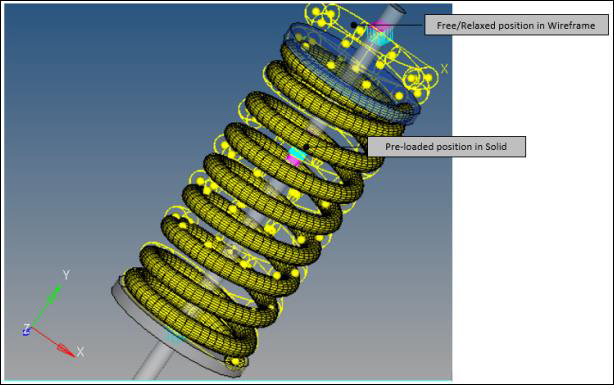The height and width of the screenshot is (385, 614).
Task: Click the yellow node at the spring's bottom end
Action: (x=235, y=361)
